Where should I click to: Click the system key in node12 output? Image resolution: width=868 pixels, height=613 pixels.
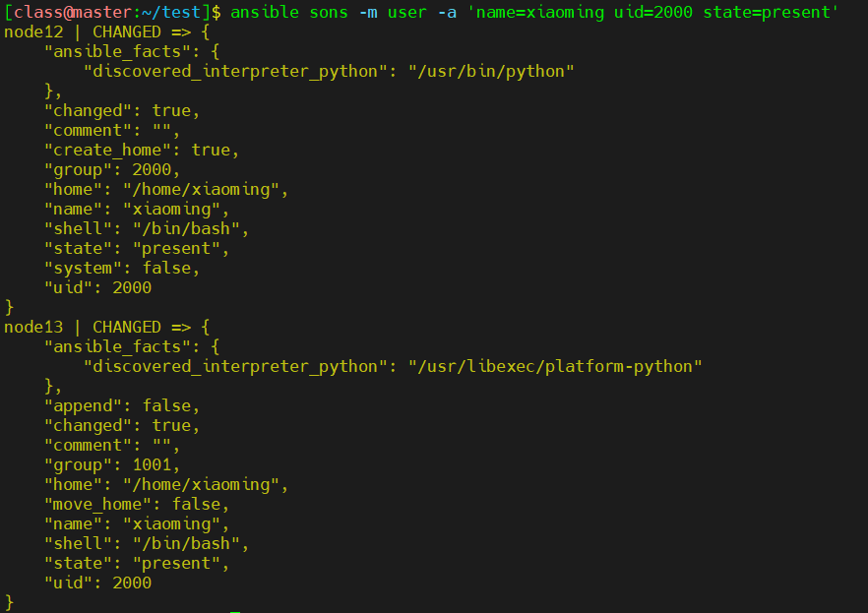(x=83, y=268)
